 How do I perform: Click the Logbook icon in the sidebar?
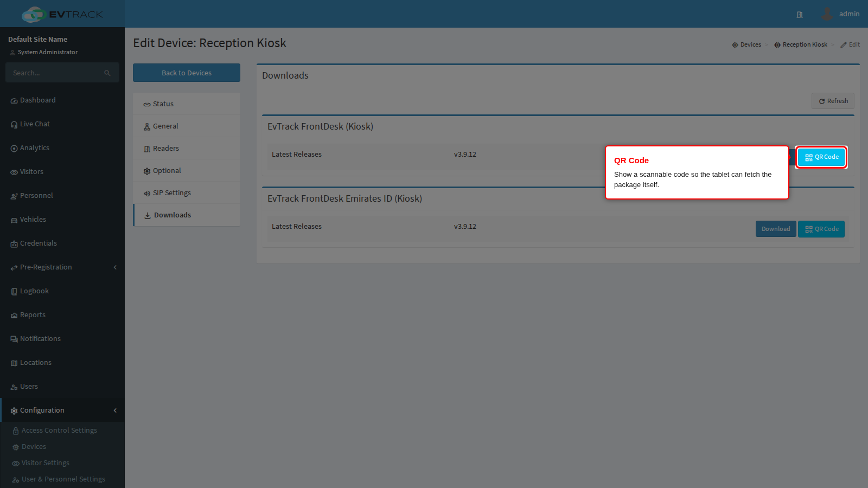(x=14, y=292)
